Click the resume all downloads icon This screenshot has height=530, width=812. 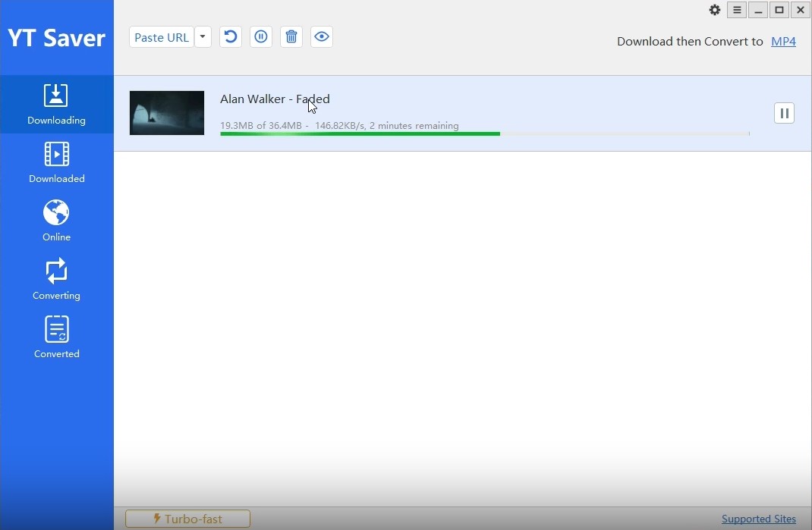click(231, 36)
